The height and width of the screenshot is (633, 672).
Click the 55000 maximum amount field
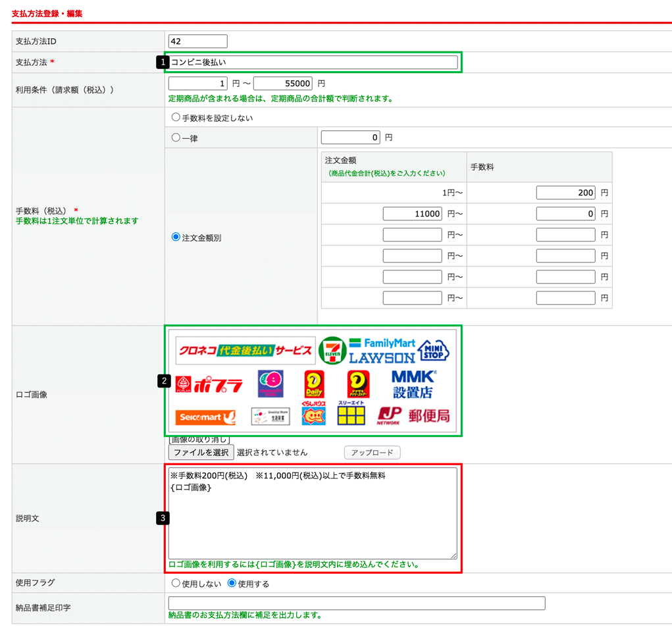coord(282,84)
